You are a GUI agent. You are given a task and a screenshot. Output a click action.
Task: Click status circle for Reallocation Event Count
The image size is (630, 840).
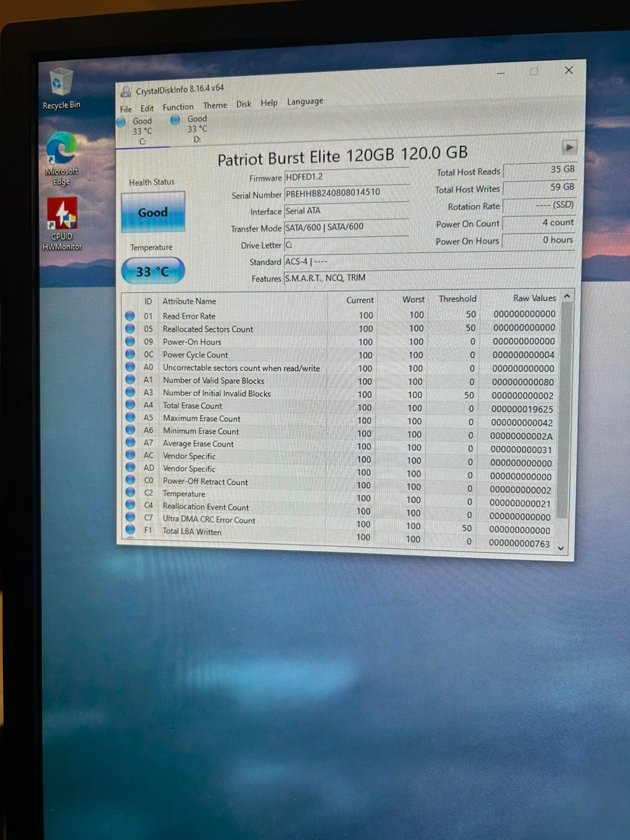130,505
